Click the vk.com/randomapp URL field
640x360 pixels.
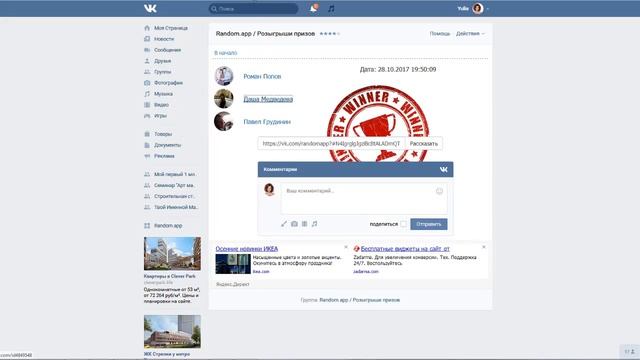click(x=331, y=144)
